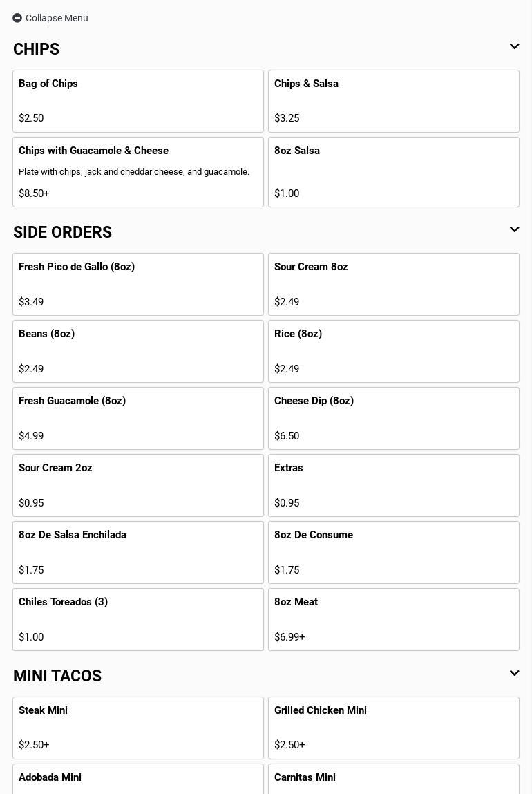532x794 pixels.
Task: Click the Collapse Menu link
Action: 57,18
